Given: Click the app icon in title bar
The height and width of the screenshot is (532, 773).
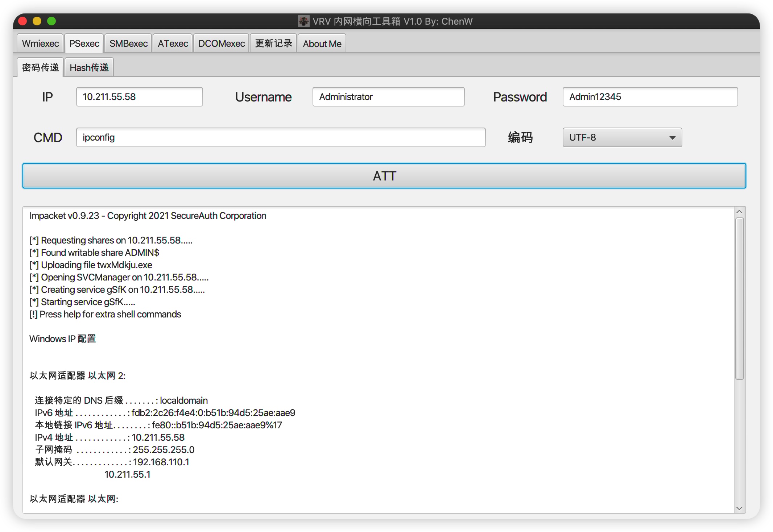Looking at the screenshot, I should pyautogui.click(x=303, y=21).
